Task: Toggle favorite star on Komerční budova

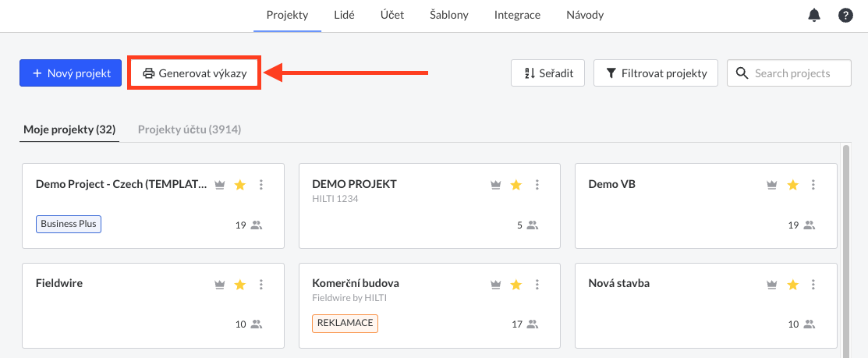Action: 516,285
